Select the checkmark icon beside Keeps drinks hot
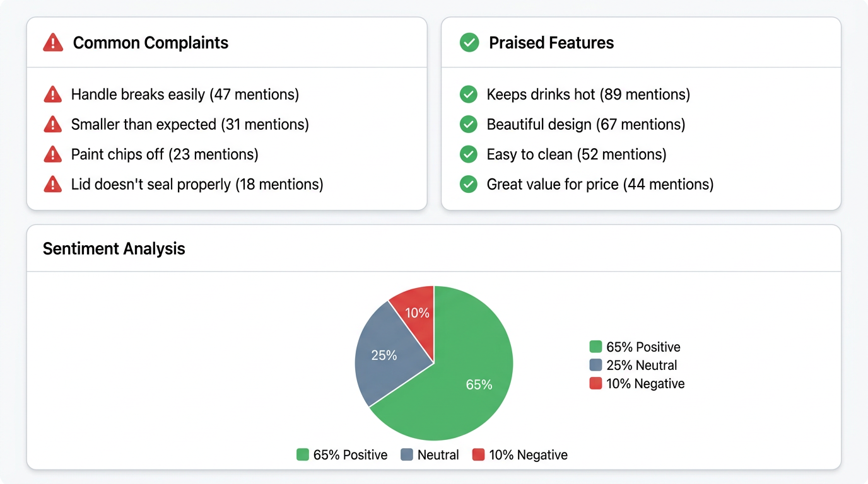868x484 pixels. (469, 94)
